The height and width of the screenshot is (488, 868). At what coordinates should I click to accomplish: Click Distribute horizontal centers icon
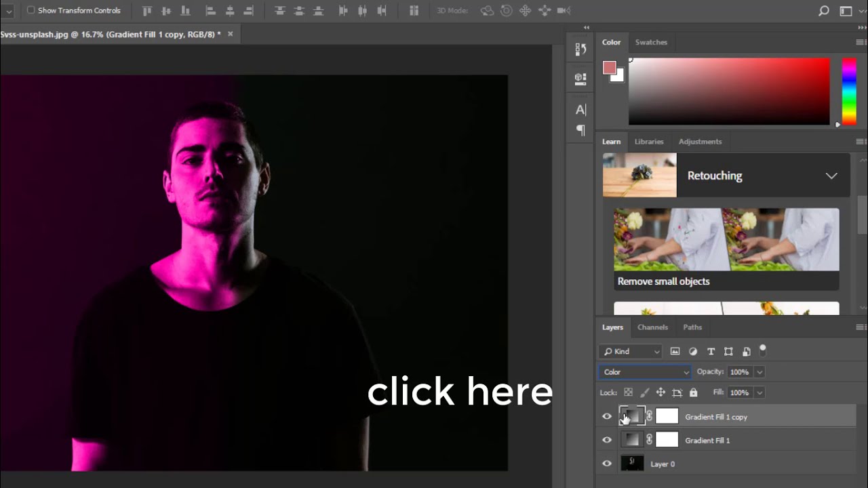tap(362, 10)
